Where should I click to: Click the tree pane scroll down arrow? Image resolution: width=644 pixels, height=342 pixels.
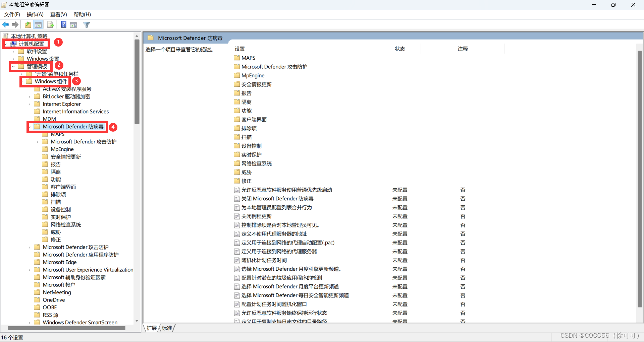[x=137, y=321]
